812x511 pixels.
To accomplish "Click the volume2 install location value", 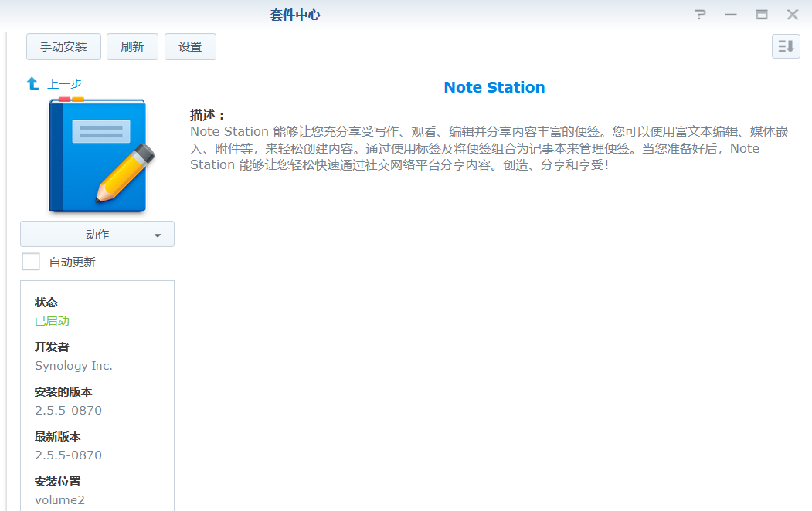I will pyautogui.click(x=59, y=499).
